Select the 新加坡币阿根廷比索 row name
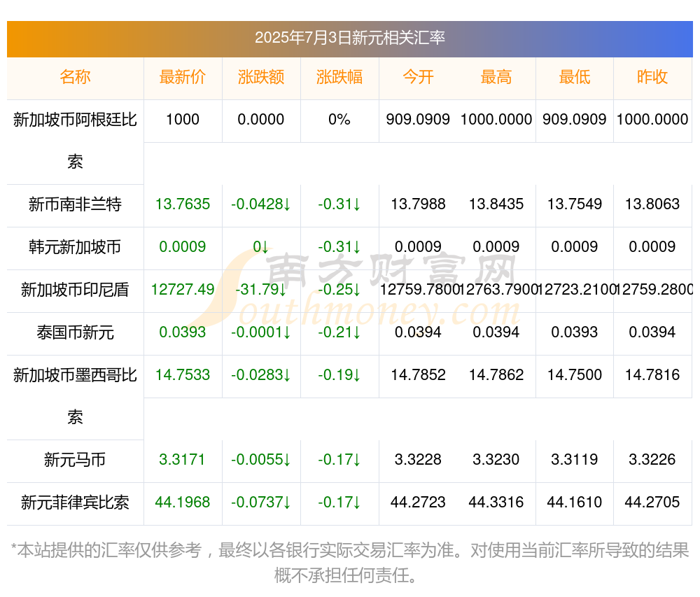 pyautogui.click(x=75, y=141)
